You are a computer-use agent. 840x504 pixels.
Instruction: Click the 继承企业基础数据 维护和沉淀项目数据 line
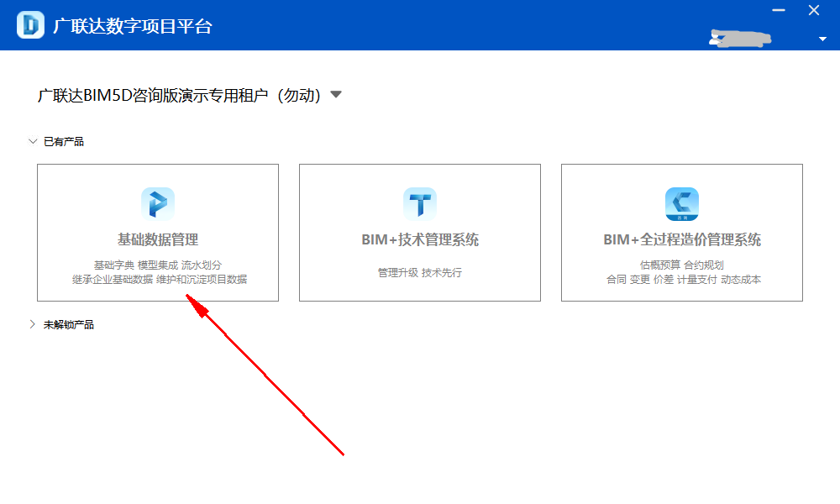[x=160, y=280]
